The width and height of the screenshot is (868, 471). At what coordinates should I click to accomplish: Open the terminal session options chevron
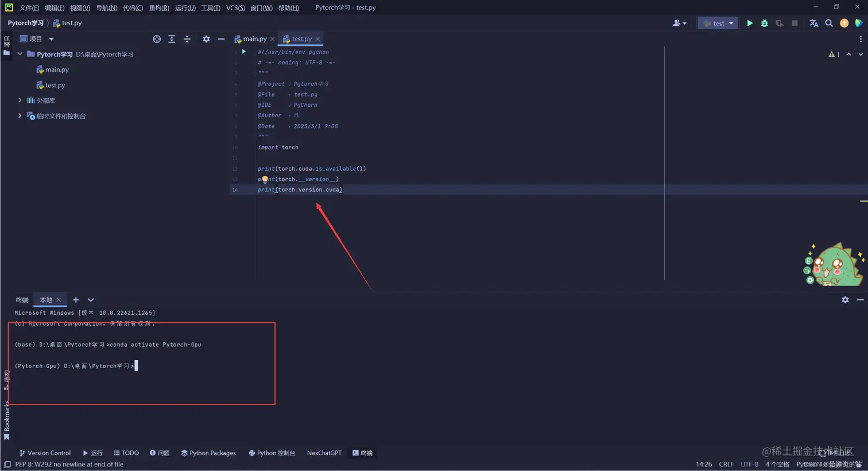pyautogui.click(x=91, y=300)
